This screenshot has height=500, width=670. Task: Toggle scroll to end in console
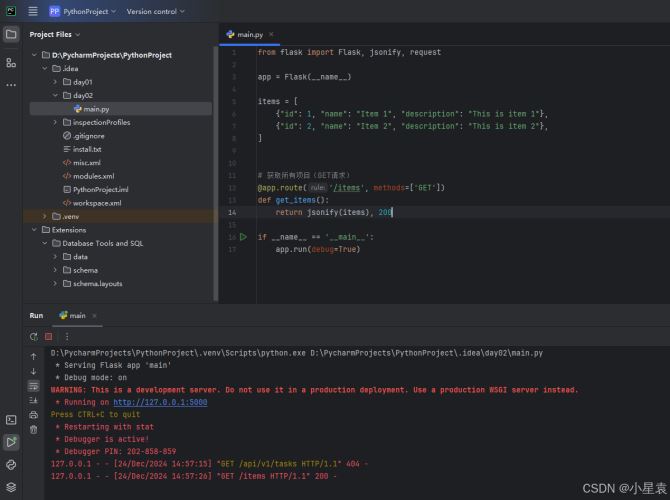pos(33,400)
